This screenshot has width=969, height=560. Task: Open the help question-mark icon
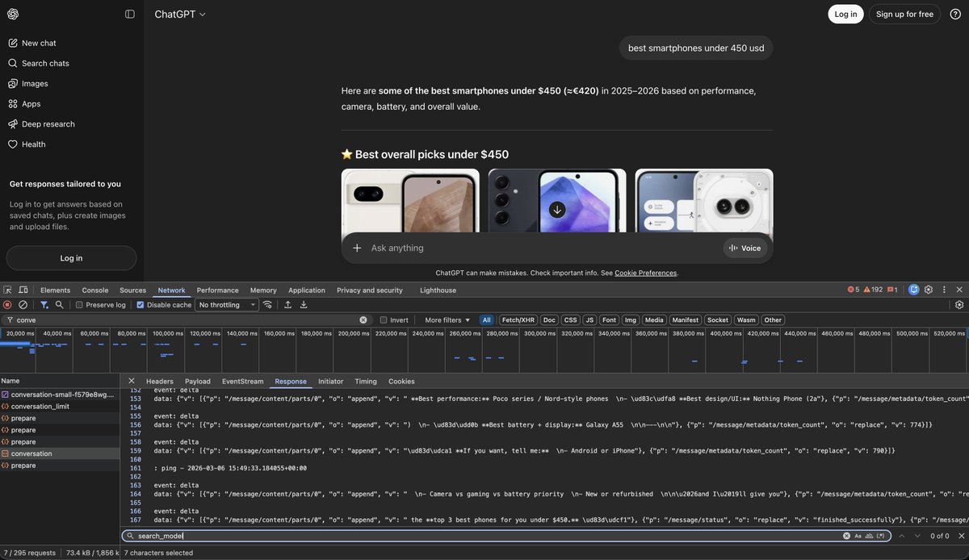pyautogui.click(x=955, y=14)
